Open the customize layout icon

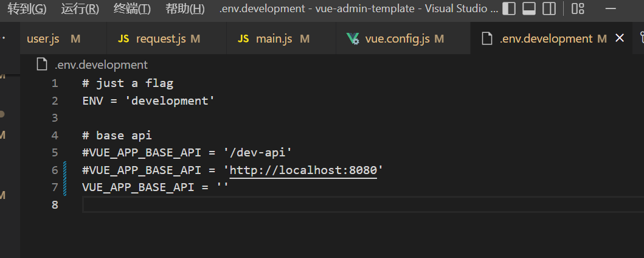pyautogui.click(x=578, y=9)
